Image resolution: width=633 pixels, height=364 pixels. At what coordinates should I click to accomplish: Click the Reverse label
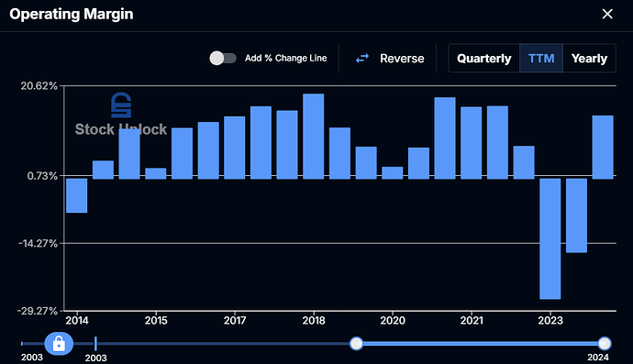402,59
